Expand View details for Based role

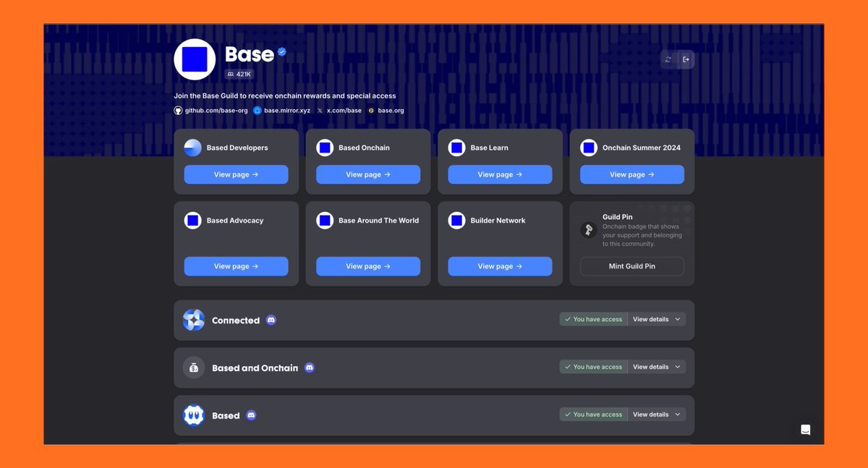656,414
